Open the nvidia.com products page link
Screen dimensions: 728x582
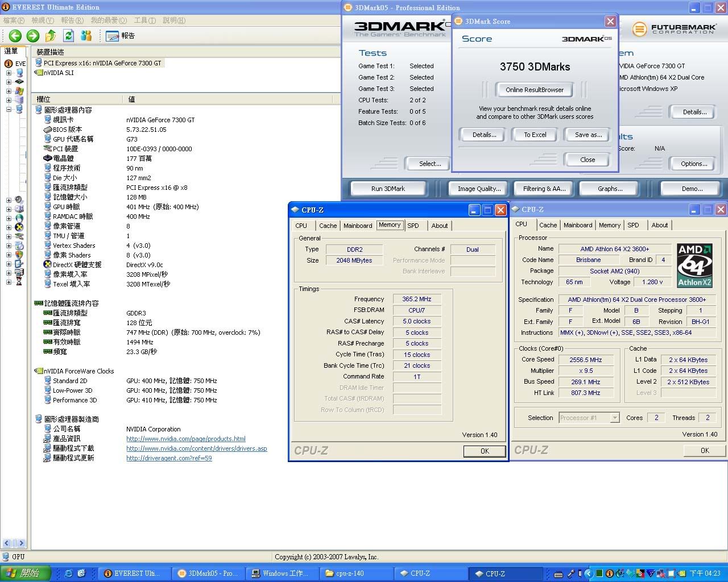point(186,439)
